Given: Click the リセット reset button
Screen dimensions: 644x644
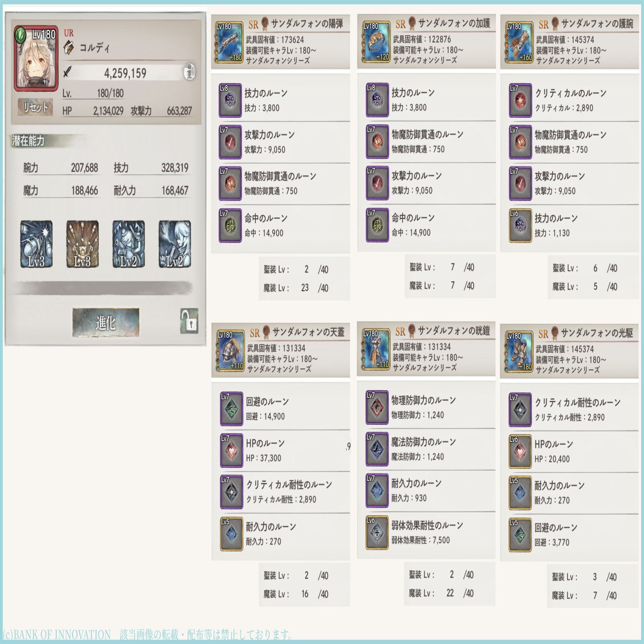Looking at the screenshot, I should point(36,107).
